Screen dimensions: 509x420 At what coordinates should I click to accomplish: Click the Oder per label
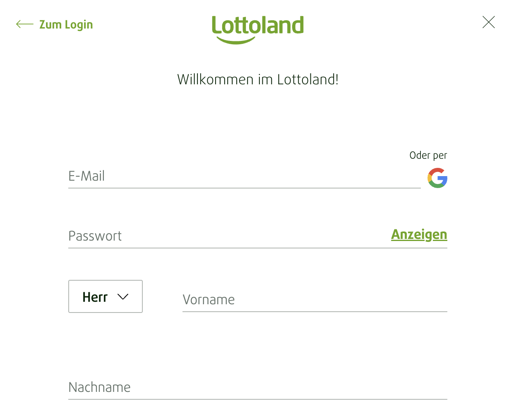[428, 155]
